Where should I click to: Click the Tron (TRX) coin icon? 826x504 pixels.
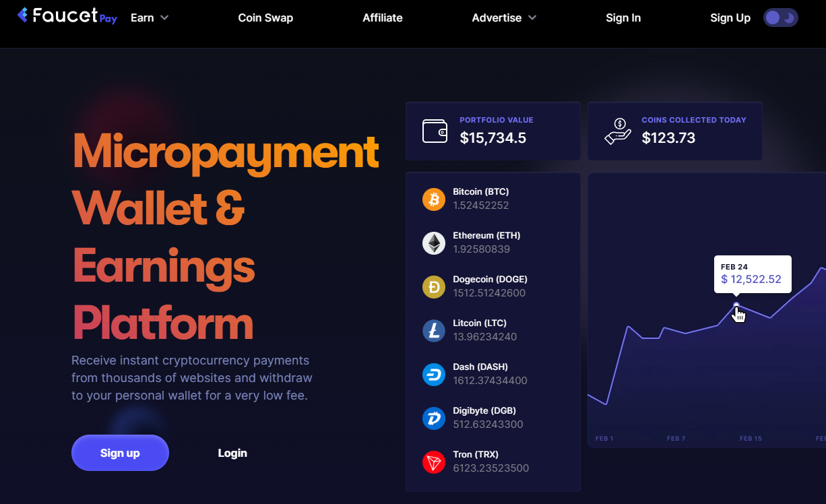433,462
